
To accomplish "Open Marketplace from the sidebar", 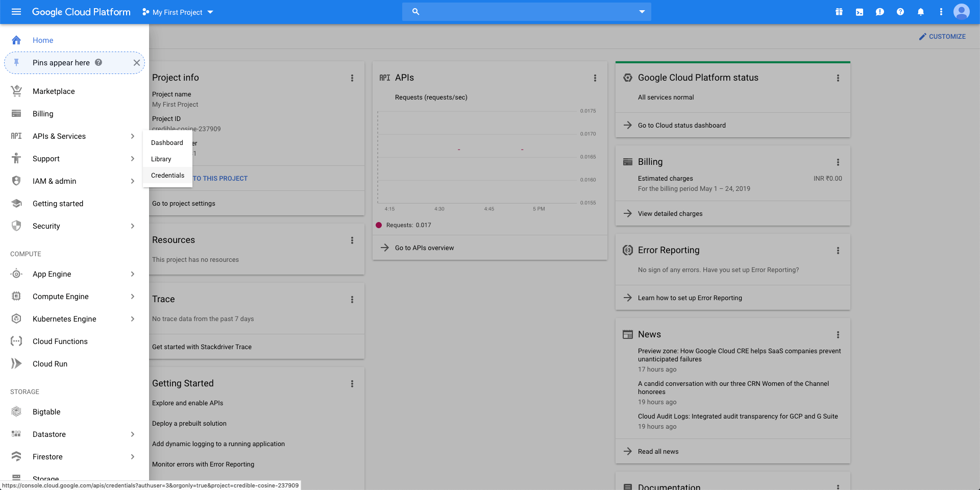I will (54, 91).
